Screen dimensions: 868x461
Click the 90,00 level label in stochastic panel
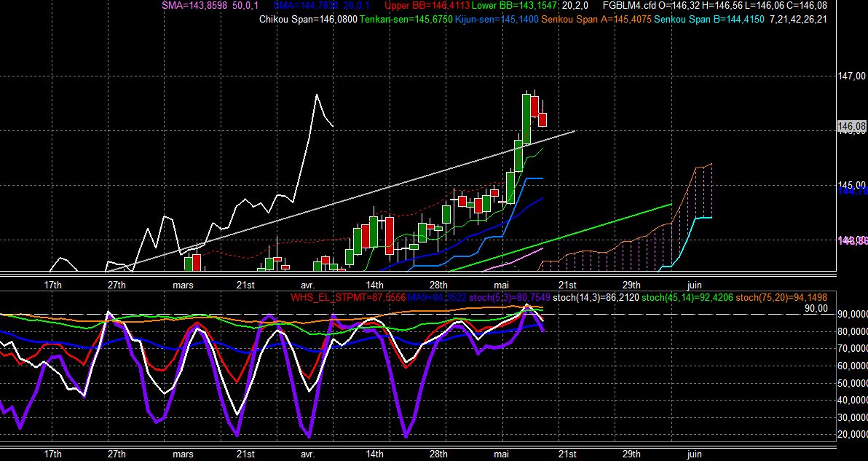[816, 309]
